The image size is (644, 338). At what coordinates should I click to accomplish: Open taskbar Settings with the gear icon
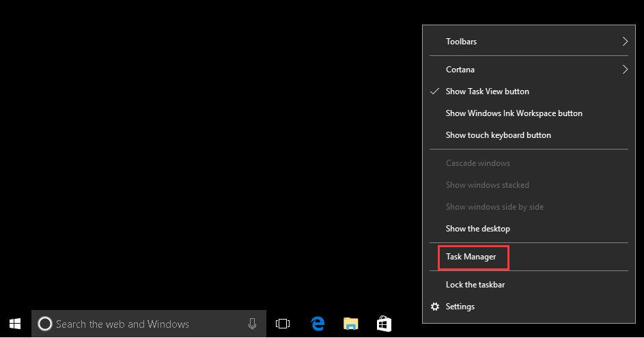tap(435, 307)
